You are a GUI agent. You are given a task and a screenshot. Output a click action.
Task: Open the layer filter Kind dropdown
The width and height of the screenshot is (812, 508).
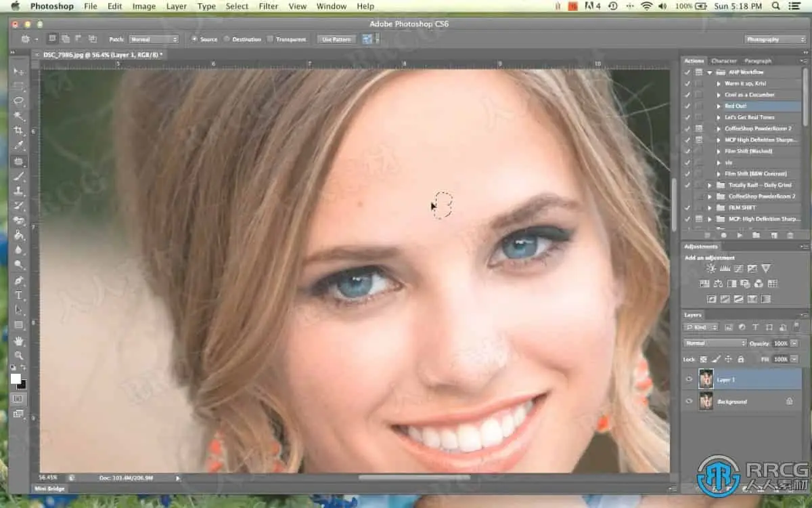(701, 327)
